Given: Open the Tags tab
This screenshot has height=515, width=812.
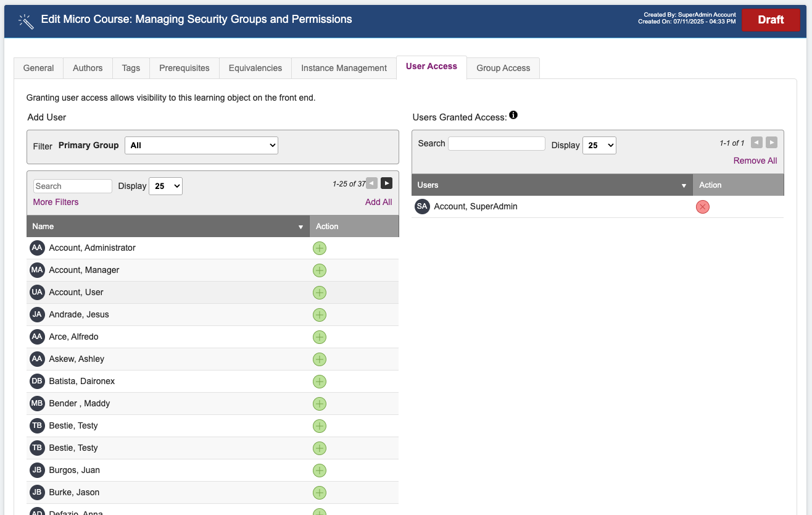Looking at the screenshot, I should (131, 68).
